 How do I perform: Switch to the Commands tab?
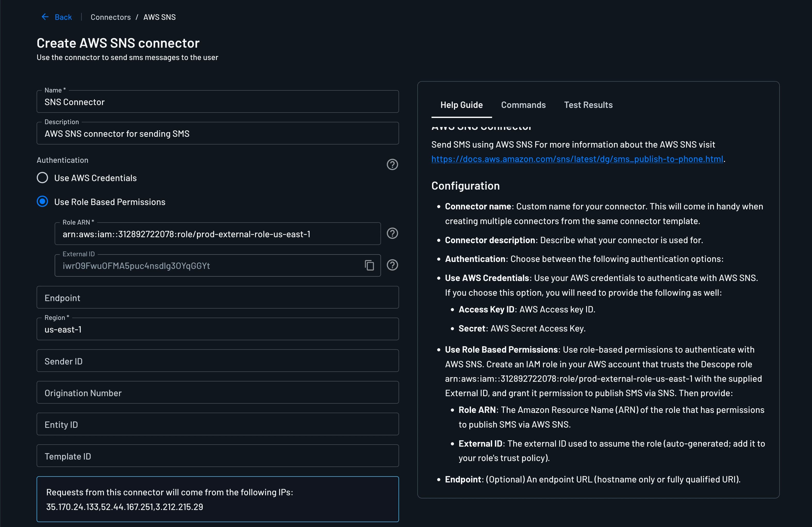point(523,105)
